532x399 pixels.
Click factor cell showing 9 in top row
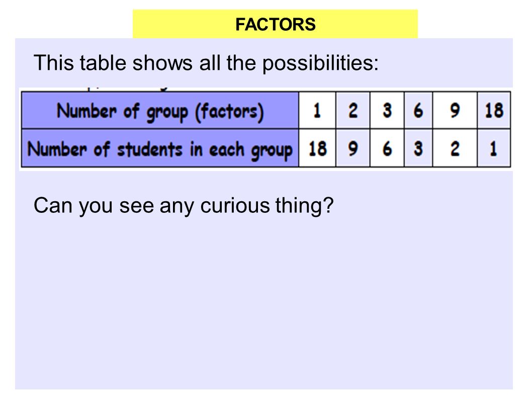[x=455, y=110]
